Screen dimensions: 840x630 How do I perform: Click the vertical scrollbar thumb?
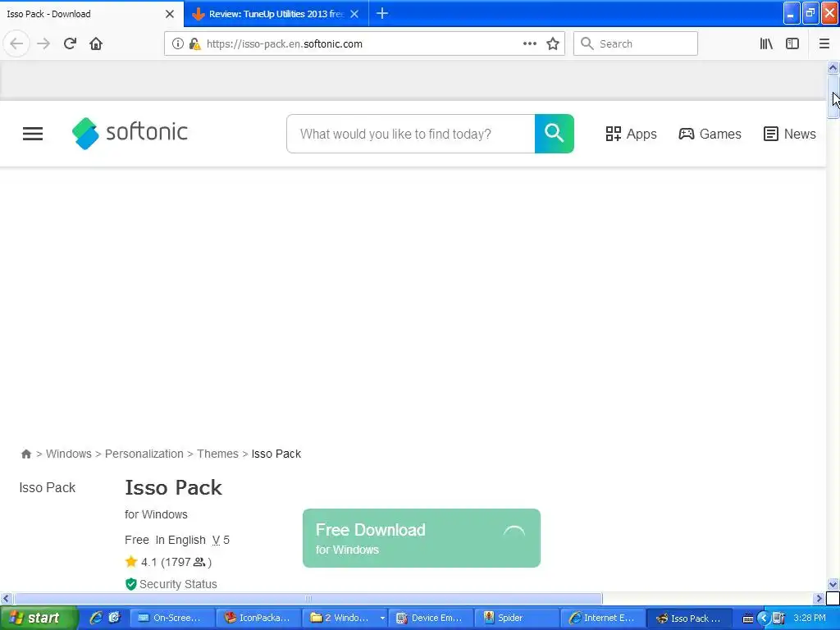tap(833, 97)
